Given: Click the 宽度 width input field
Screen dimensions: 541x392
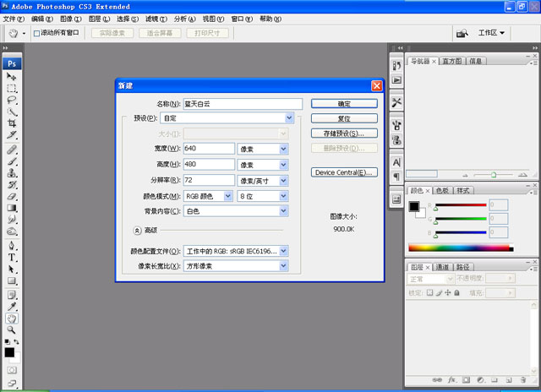Looking at the screenshot, I should [x=209, y=149].
